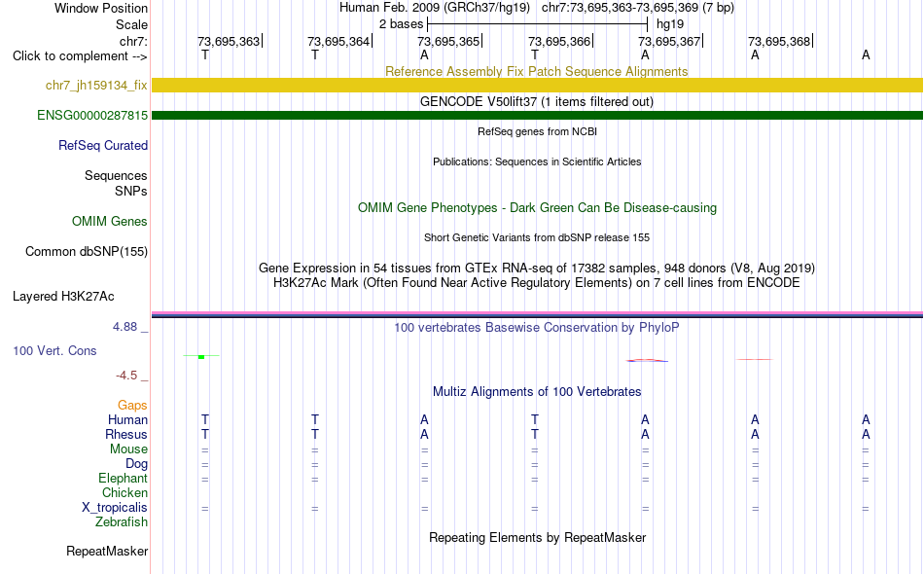Click Short Genetic Variants from dbSNP title
This screenshot has width=924, height=574.
(x=537, y=237)
